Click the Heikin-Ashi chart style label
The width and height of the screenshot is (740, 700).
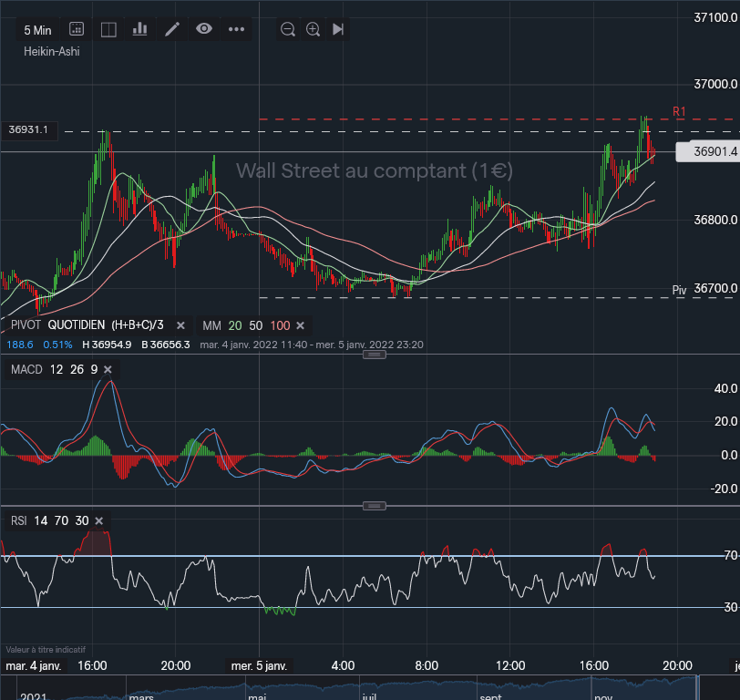[51, 51]
